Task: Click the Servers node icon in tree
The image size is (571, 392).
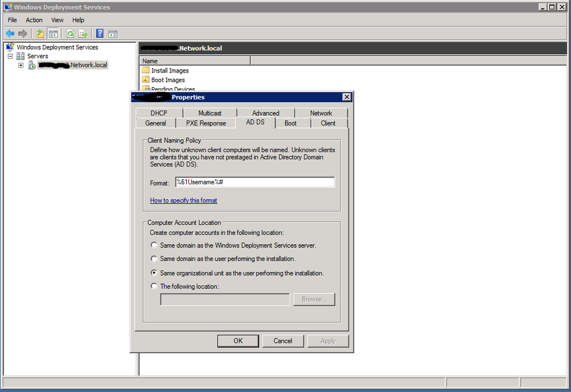Action: 21,56
